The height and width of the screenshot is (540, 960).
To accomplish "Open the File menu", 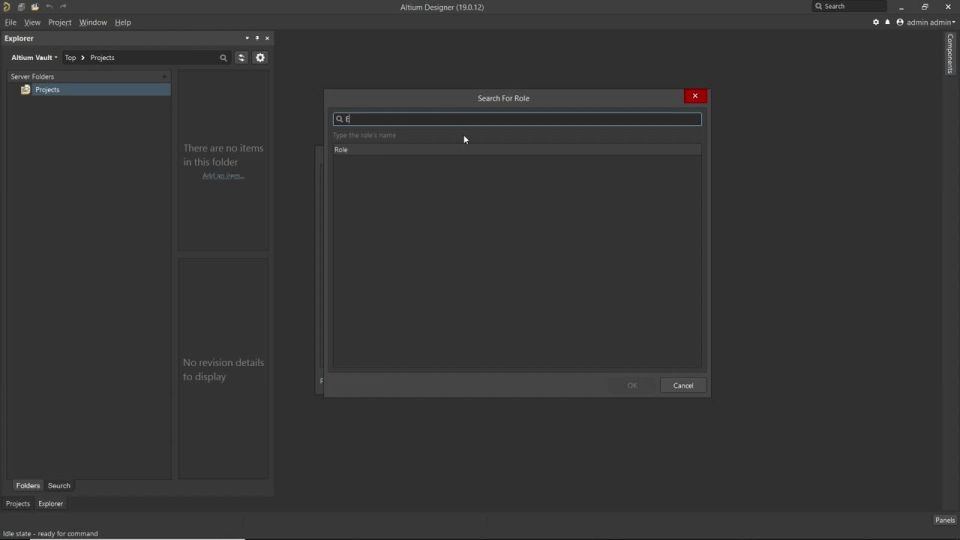I will click(x=10, y=23).
